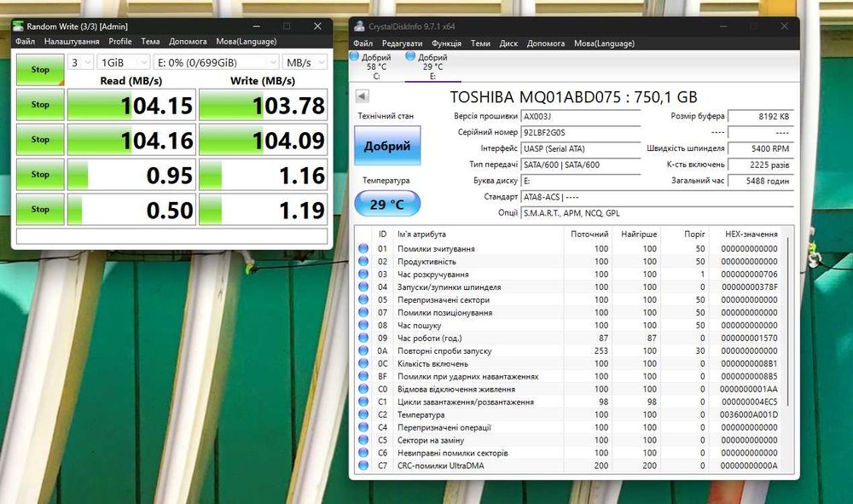Click the Поточний column header
This screenshot has height=504, width=853.
click(588, 234)
